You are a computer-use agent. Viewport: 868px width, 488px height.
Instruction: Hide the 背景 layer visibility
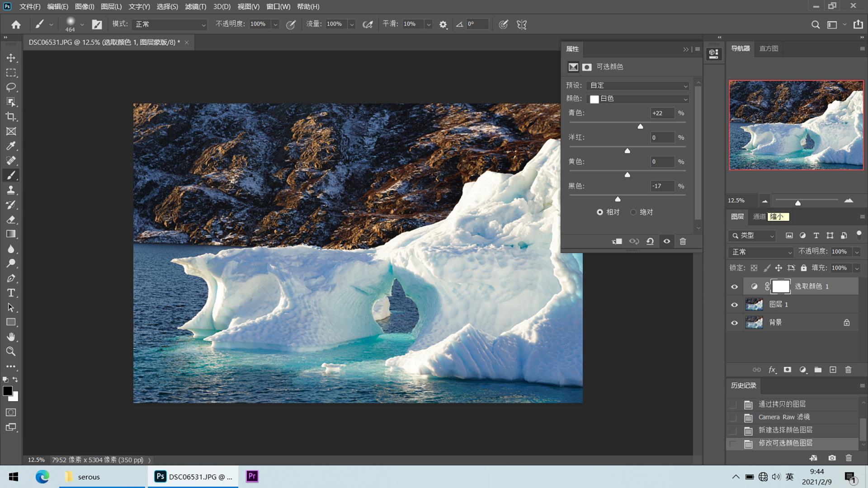[x=734, y=323]
